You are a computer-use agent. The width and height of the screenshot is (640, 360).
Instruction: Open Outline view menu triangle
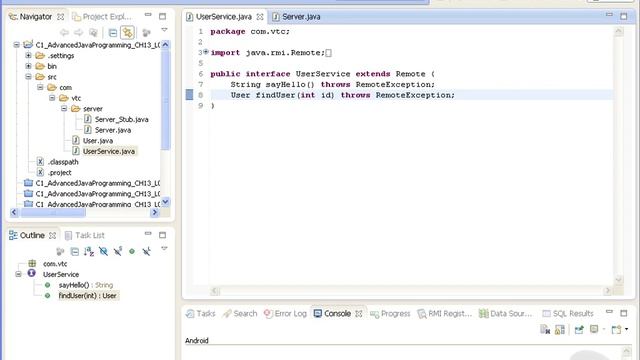click(x=164, y=249)
